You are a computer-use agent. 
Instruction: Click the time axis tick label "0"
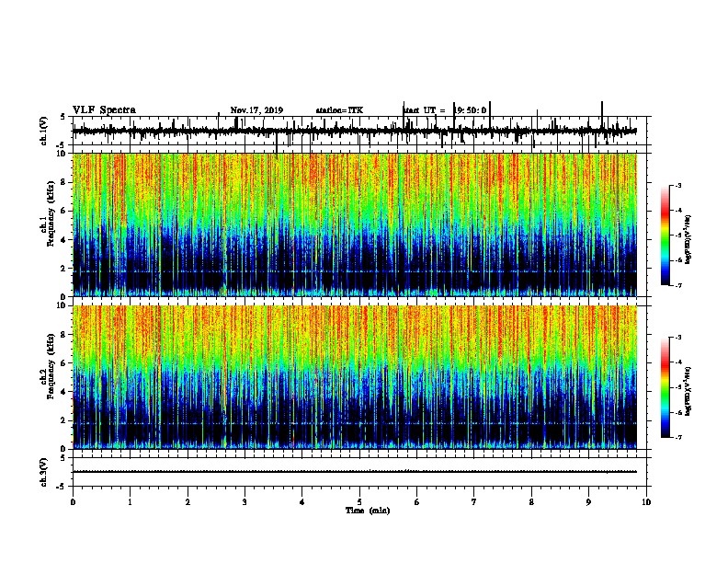73,502
